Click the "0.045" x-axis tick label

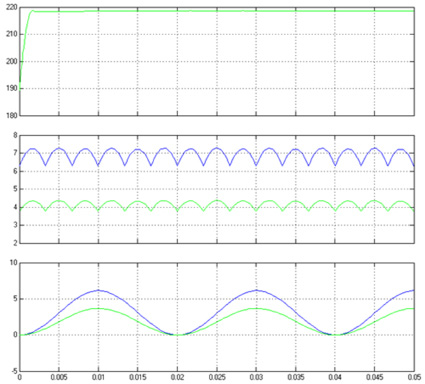374,377
